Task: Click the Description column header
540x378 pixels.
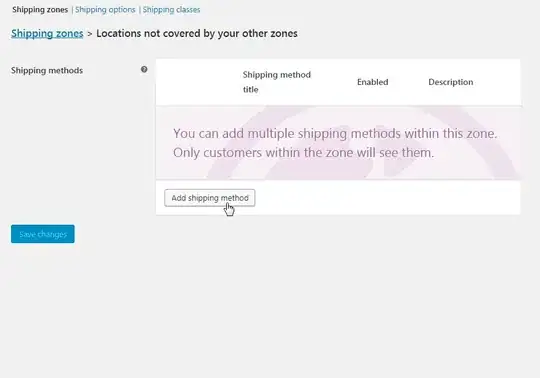Action: coord(450,82)
